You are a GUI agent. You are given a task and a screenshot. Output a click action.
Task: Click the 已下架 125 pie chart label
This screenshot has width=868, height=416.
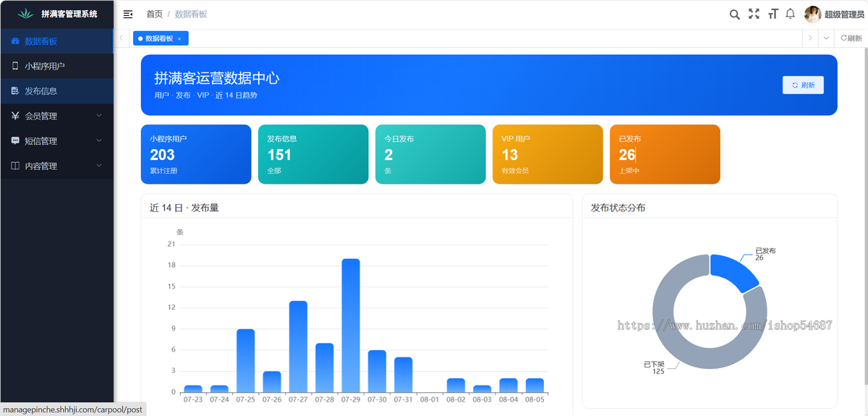[654, 368]
